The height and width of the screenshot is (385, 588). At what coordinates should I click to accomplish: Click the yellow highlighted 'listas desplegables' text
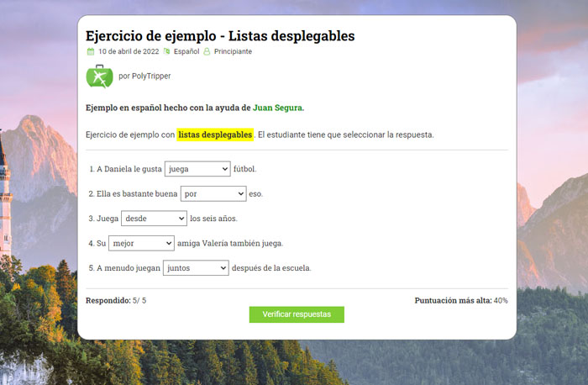215,134
